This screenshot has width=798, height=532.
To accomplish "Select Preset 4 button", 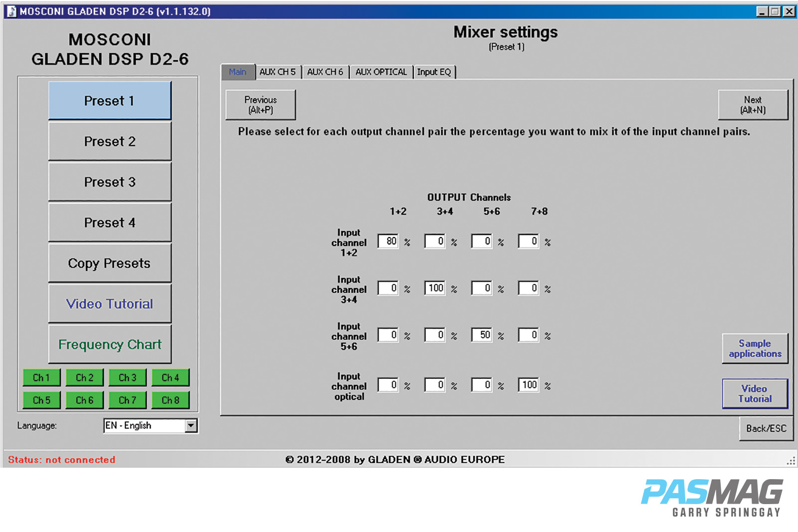I will click(110, 222).
